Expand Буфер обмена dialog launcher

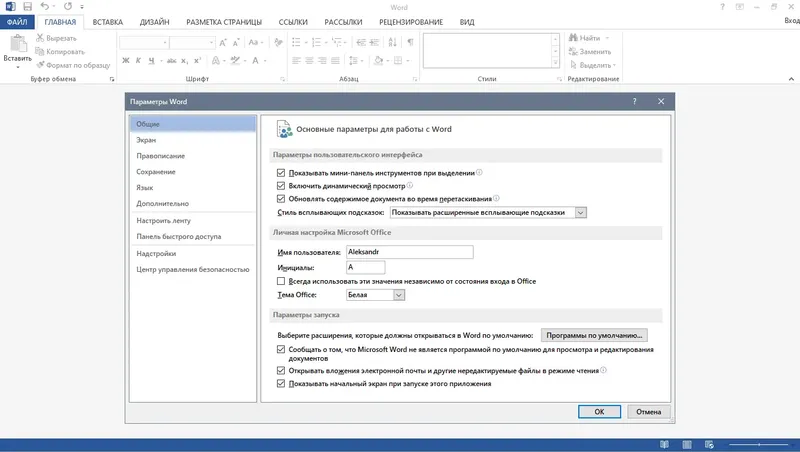tap(112, 79)
